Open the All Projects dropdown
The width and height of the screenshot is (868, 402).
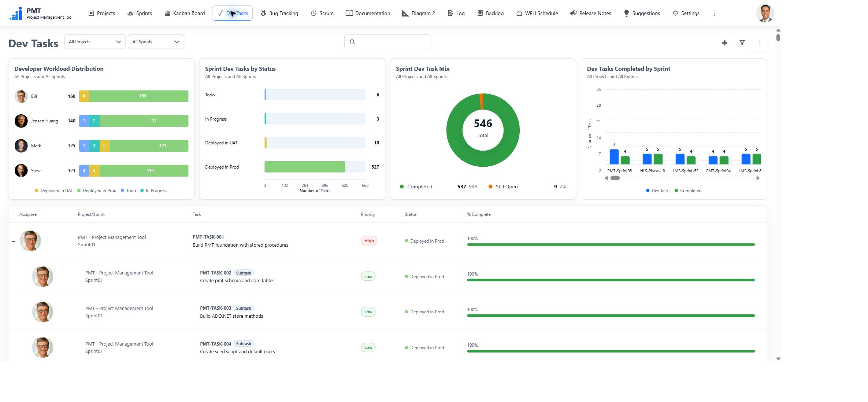point(95,42)
